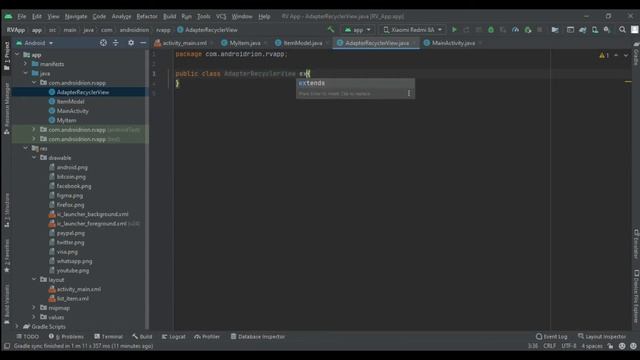Click the status bar tool windows icon
This screenshot has height=360, width=640.
7,346
